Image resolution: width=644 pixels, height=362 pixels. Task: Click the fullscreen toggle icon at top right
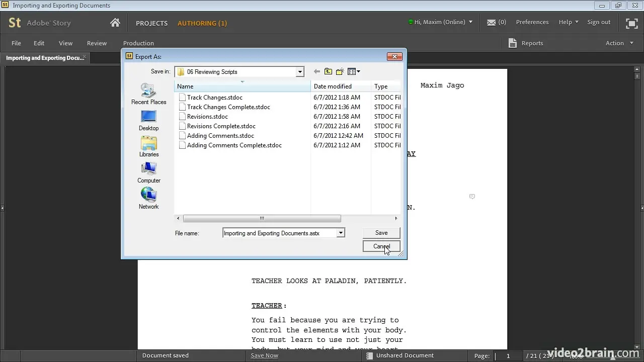coord(631,23)
